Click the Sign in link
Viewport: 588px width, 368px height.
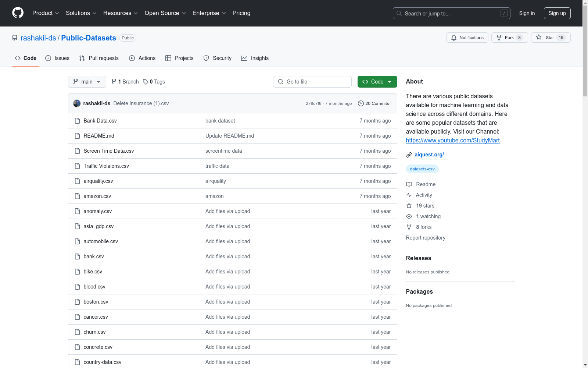coord(527,13)
